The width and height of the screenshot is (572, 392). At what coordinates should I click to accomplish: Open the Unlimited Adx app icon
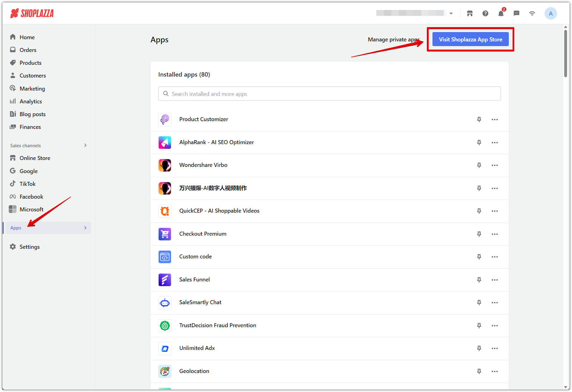(x=165, y=348)
